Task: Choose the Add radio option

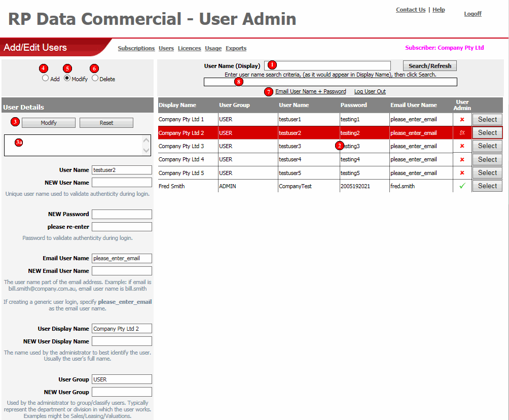Action: [45, 78]
